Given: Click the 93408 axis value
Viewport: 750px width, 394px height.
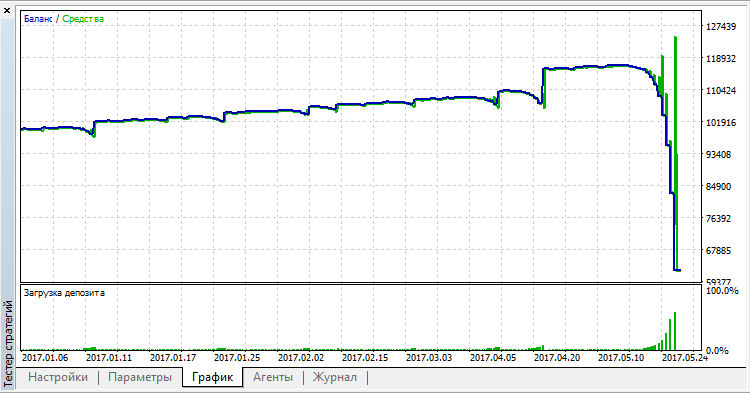Looking at the screenshot, I should point(718,154).
